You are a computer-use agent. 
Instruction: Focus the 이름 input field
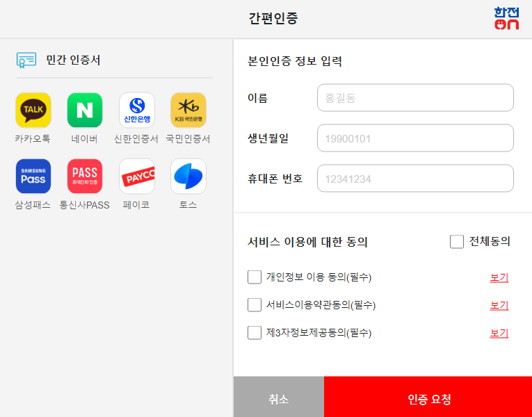(415, 97)
